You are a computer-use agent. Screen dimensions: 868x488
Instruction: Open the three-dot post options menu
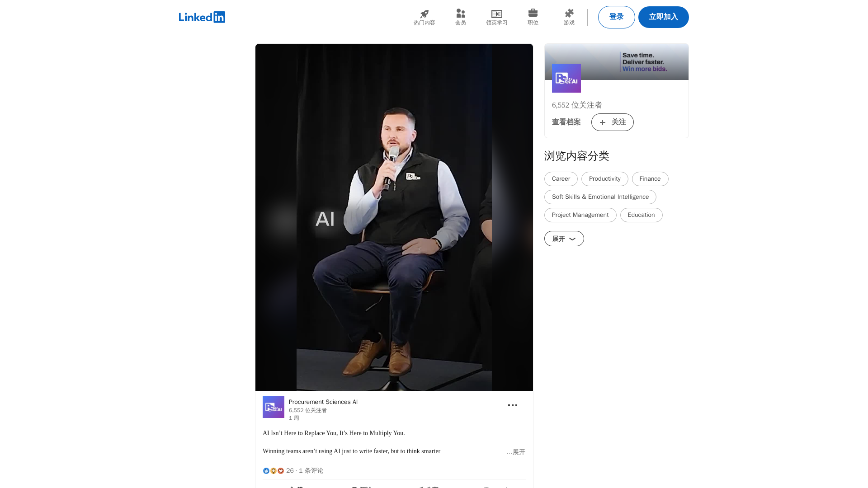512,405
